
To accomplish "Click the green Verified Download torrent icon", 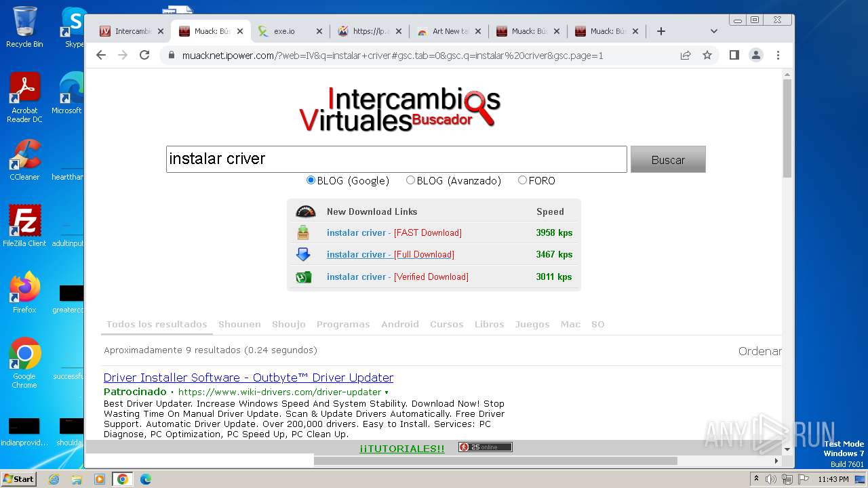I will [303, 277].
